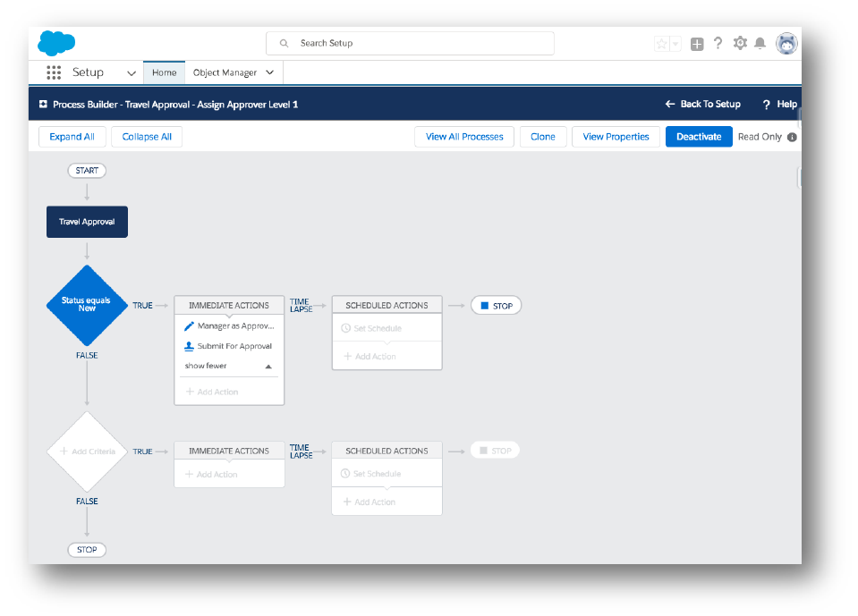Focus the Search Setup field
The image size is (858, 616).
(410, 43)
